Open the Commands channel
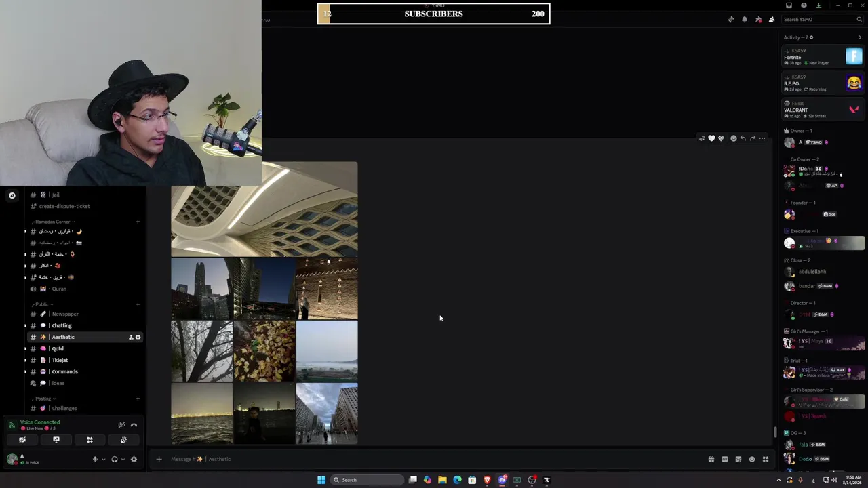Viewport: 868px width, 488px height. (84, 371)
